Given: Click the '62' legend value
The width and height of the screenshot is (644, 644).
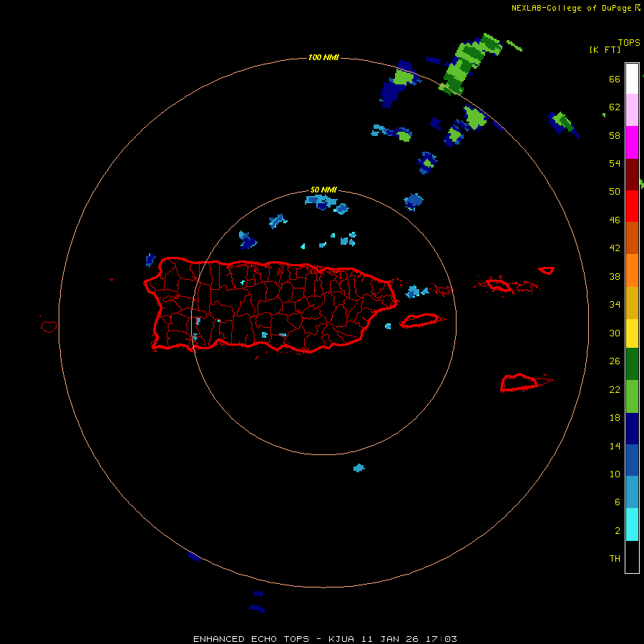Looking at the screenshot, I should click(x=615, y=107).
